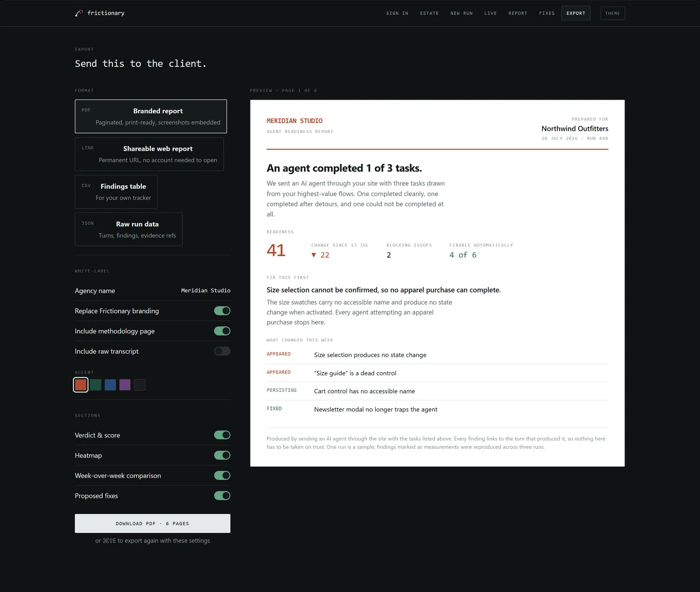Image resolution: width=700 pixels, height=592 pixels.
Task: Click row "Size guide is a dead control"
Action: coord(437,373)
